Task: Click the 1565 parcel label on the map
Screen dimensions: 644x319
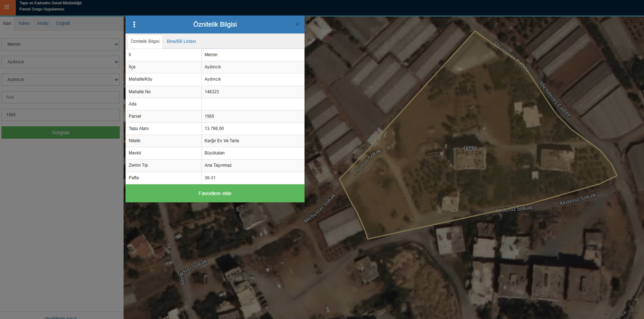Action: coord(470,148)
